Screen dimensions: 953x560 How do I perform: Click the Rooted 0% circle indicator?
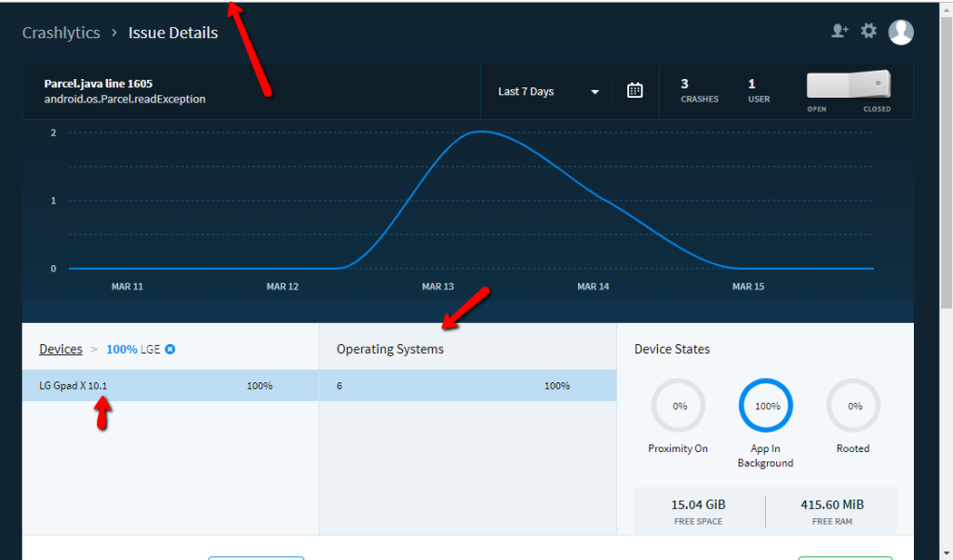click(x=852, y=407)
